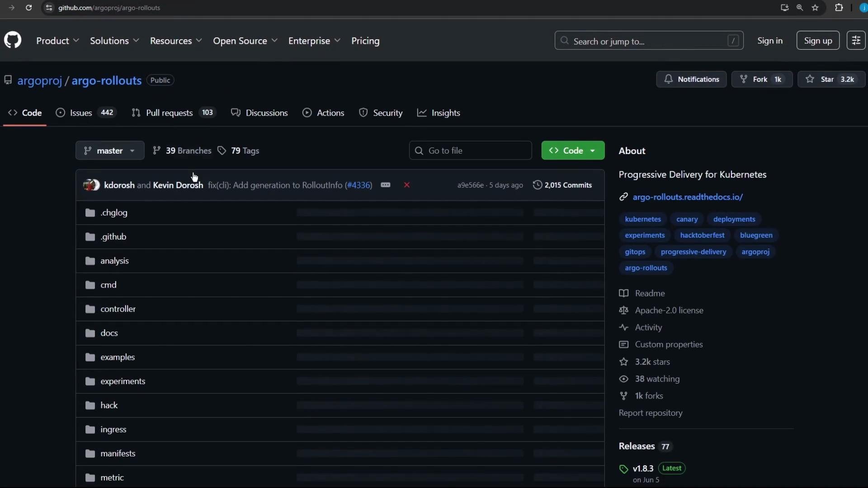Go forward with browser forward arrow
This screenshot has width=868, height=488.
pyautogui.click(x=11, y=8)
